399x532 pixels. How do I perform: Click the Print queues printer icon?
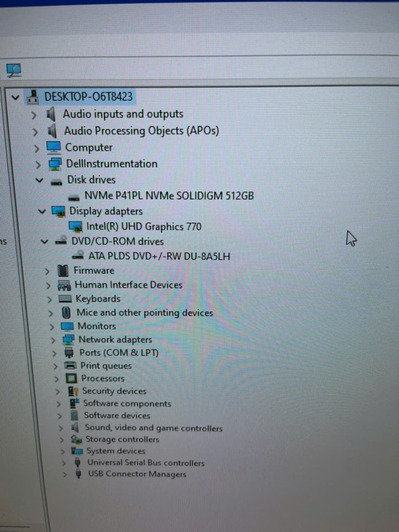[x=70, y=365]
